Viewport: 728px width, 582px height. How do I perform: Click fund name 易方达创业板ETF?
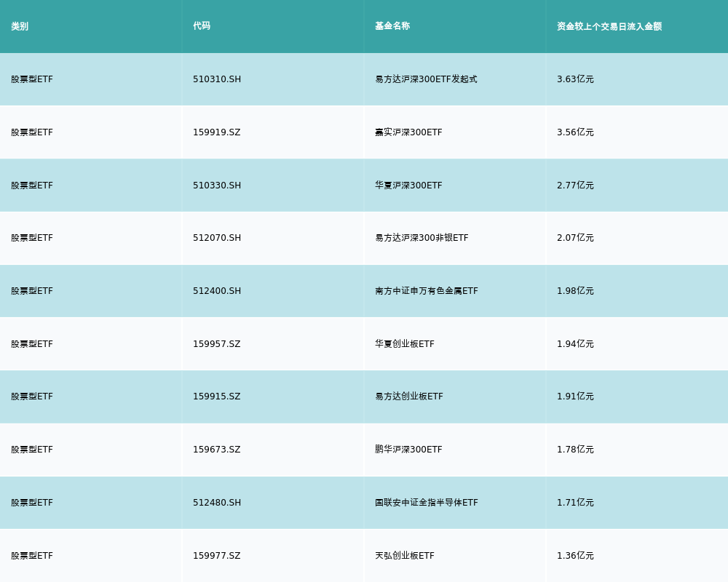[x=409, y=396]
